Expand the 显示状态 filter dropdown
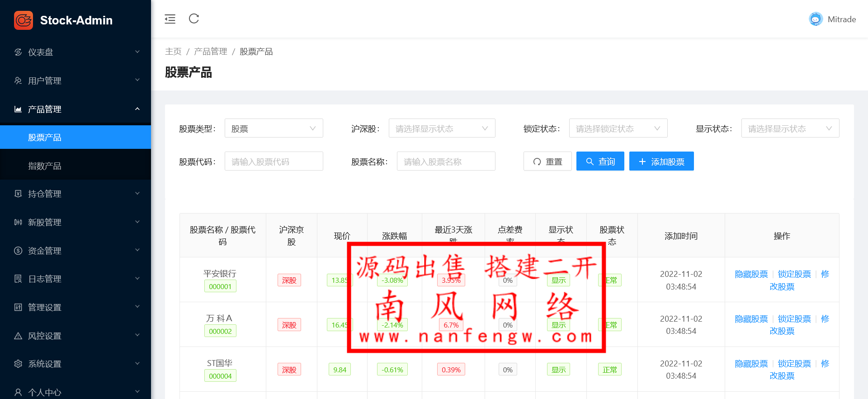The width and height of the screenshot is (868, 399). coord(790,128)
